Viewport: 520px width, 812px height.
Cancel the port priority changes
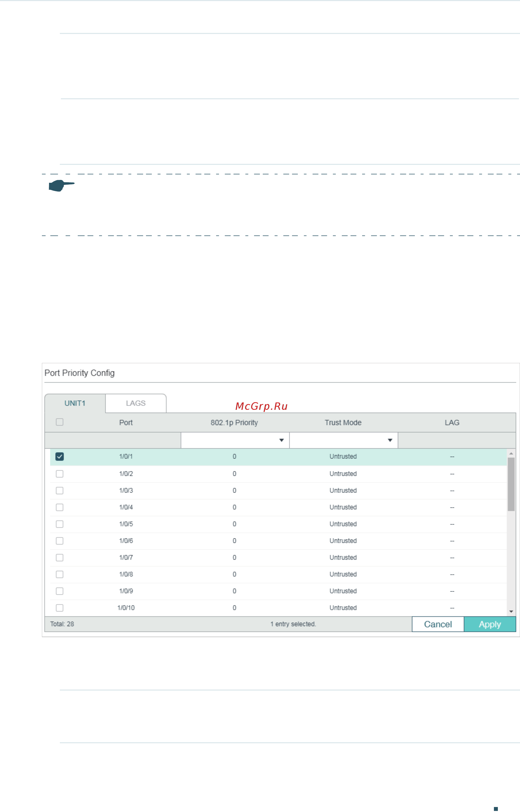point(438,624)
